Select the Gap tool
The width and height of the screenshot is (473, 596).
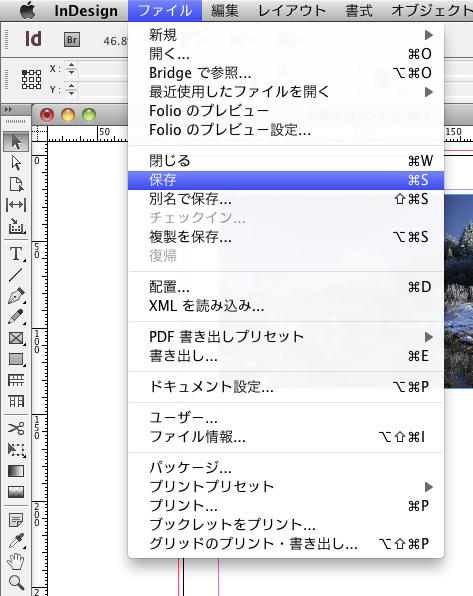point(16,205)
